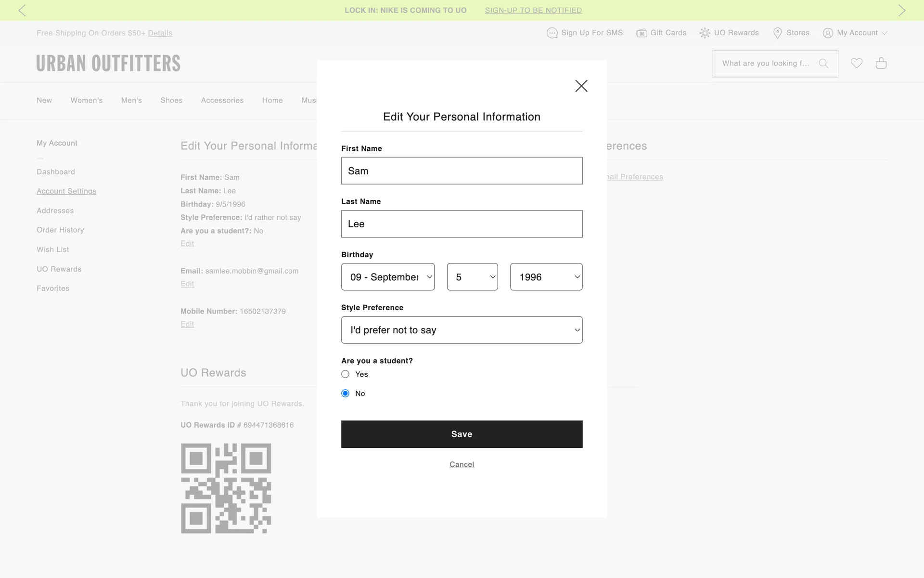Expand the Style Preference dropdown
This screenshot has width=924, height=578.
(x=462, y=330)
